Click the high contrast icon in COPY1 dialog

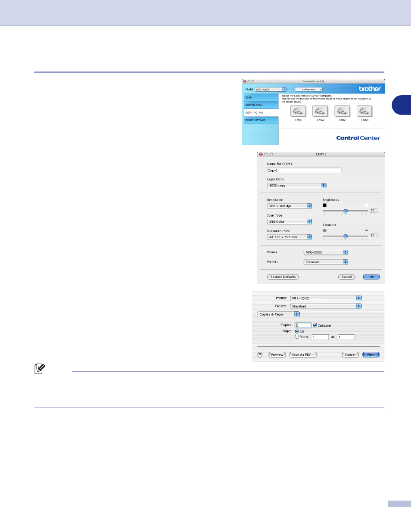pos(367,230)
